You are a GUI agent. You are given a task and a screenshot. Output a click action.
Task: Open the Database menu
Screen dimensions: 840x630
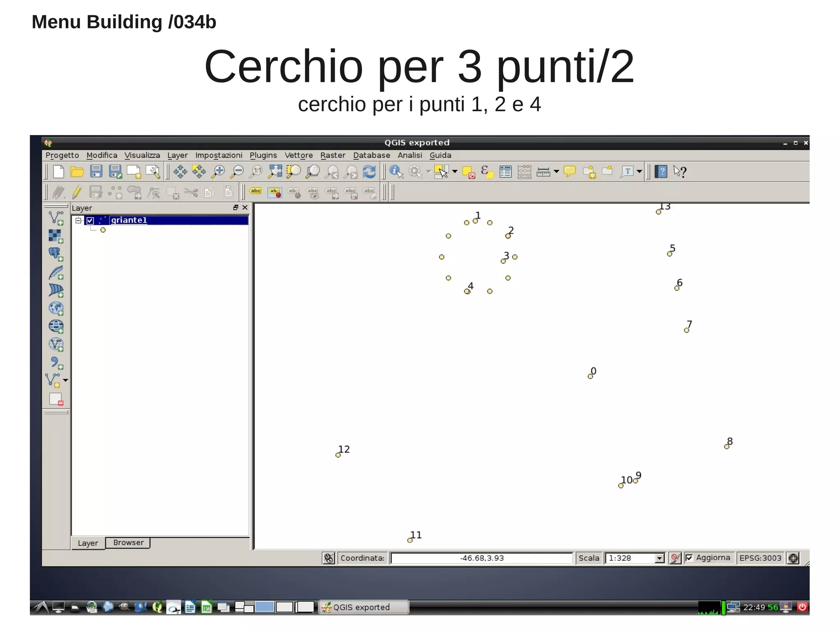pyautogui.click(x=372, y=155)
